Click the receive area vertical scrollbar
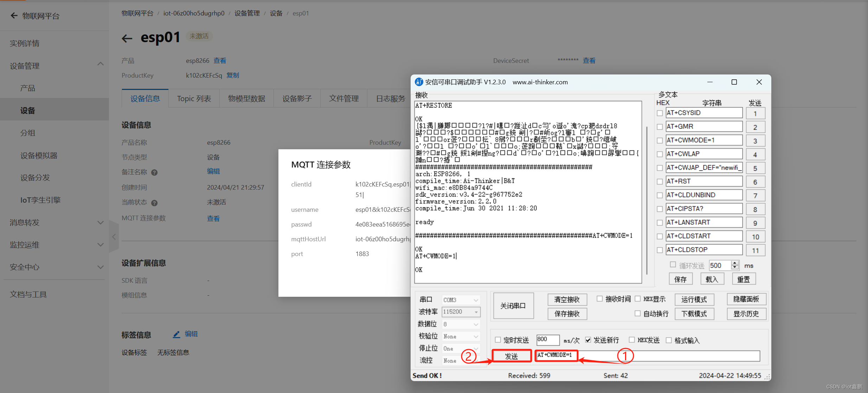The height and width of the screenshot is (393, 868). tap(647, 200)
